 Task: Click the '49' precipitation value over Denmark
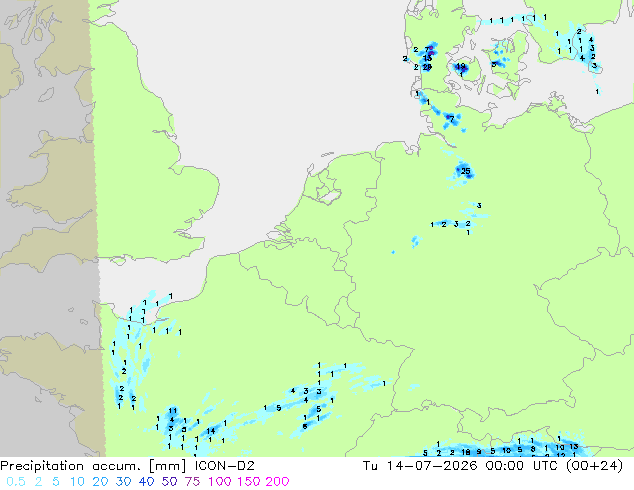pos(461,66)
